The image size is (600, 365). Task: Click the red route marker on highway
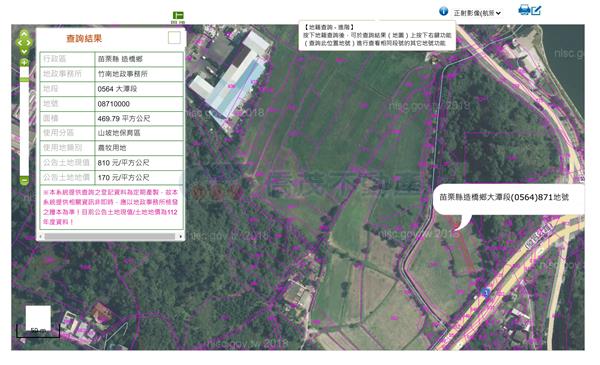point(486,293)
